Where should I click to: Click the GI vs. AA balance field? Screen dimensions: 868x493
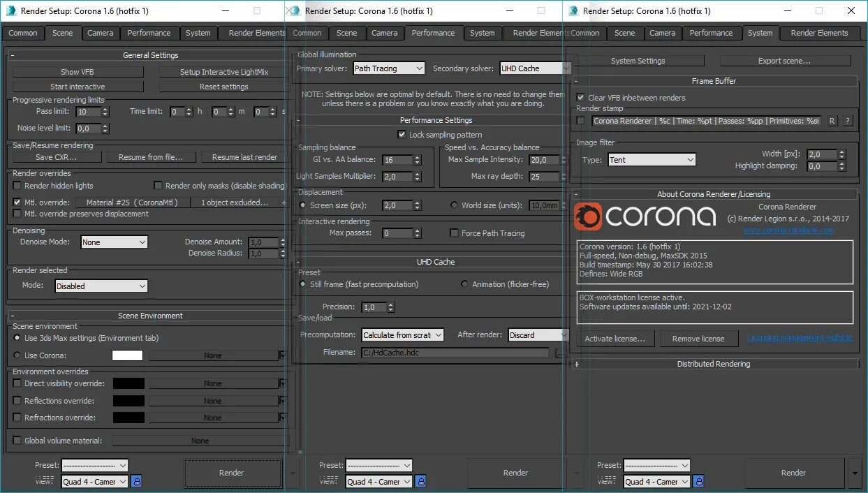click(x=397, y=160)
